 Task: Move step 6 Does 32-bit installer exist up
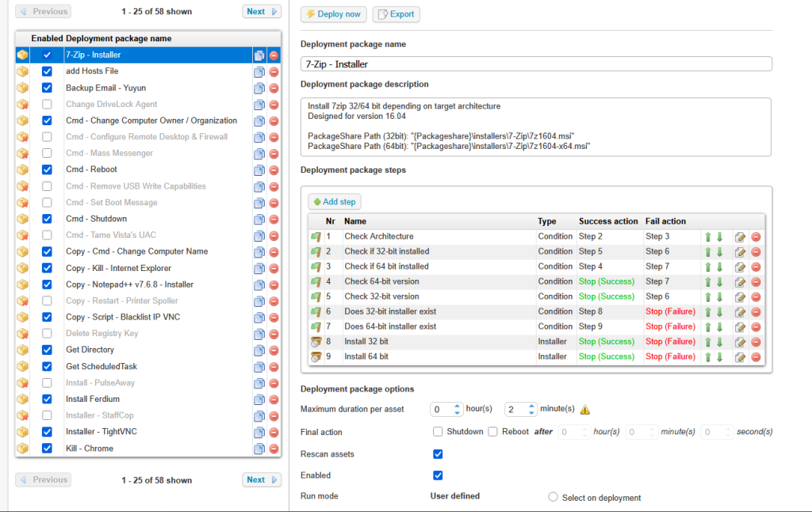point(708,312)
